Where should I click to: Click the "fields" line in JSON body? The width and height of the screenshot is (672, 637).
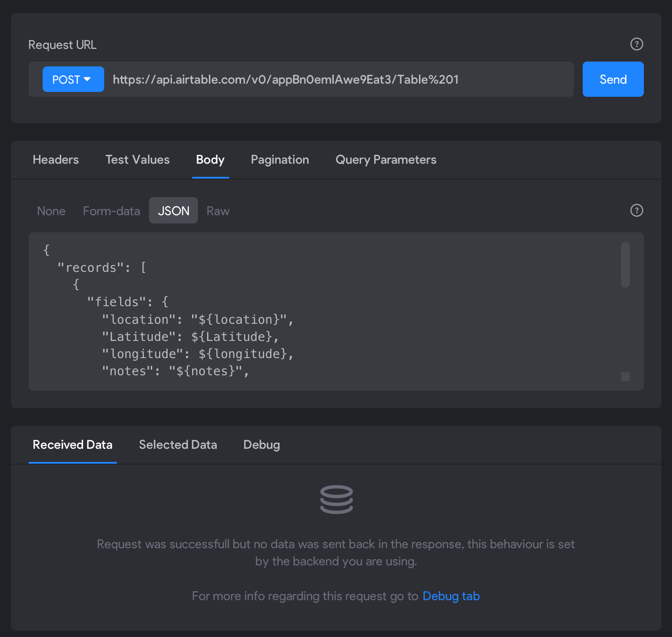128,302
